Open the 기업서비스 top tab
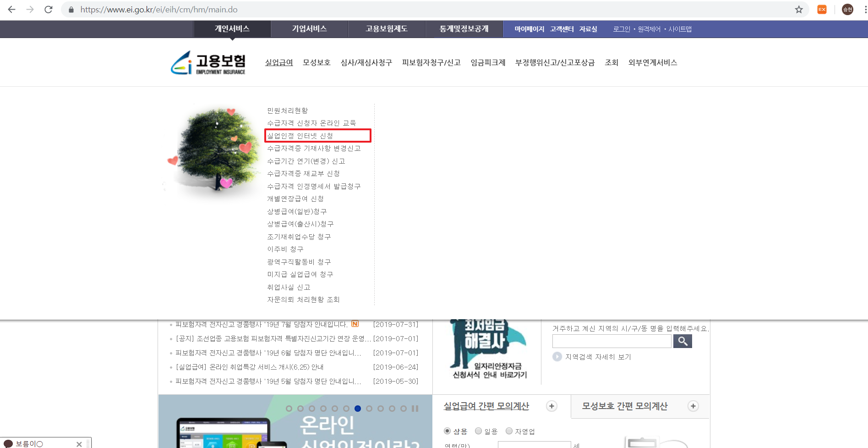The image size is (868, 448). click(x=310, y=29)
